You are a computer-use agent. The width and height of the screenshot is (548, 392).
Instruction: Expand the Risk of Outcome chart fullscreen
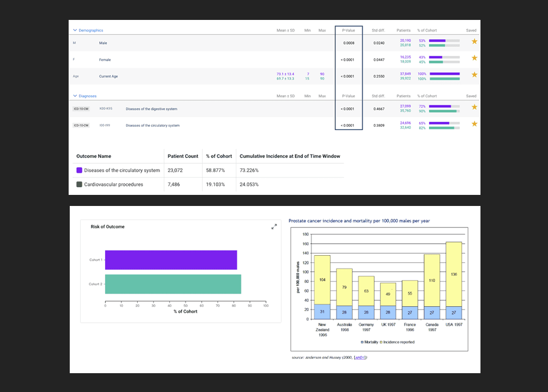click(x=273, y=226)
